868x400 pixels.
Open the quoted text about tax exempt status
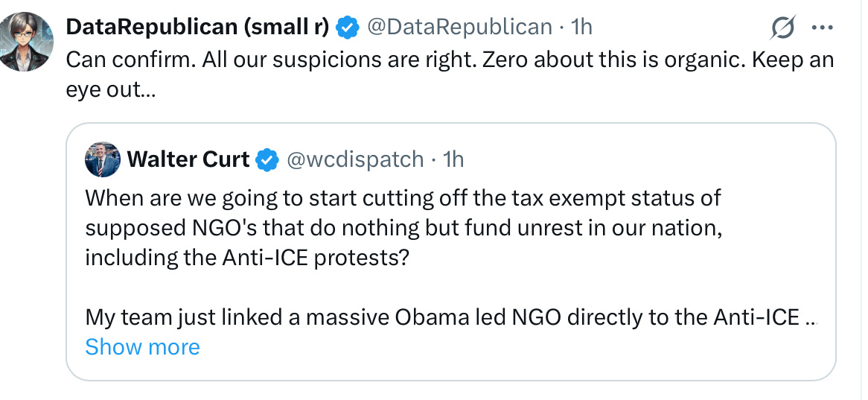click(x=402, y=200)
